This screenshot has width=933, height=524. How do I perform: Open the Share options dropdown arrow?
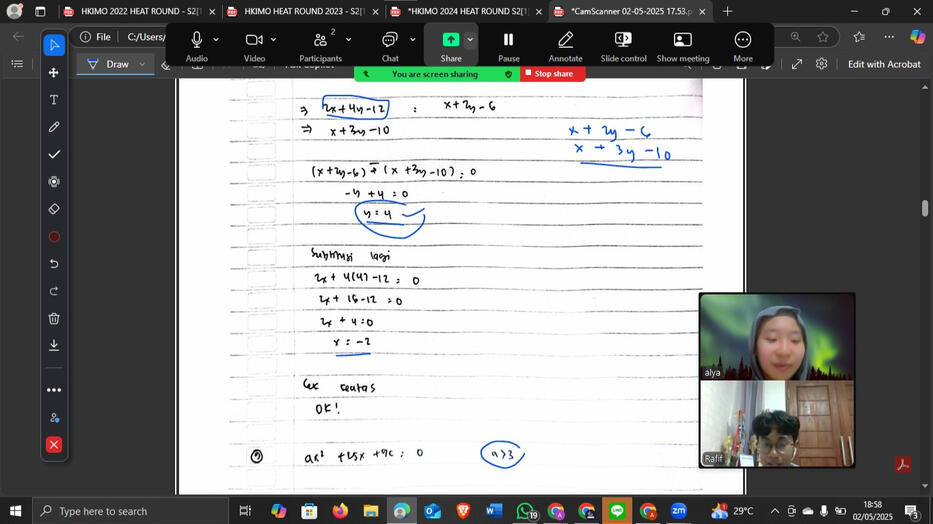click(x=470, y=40)
